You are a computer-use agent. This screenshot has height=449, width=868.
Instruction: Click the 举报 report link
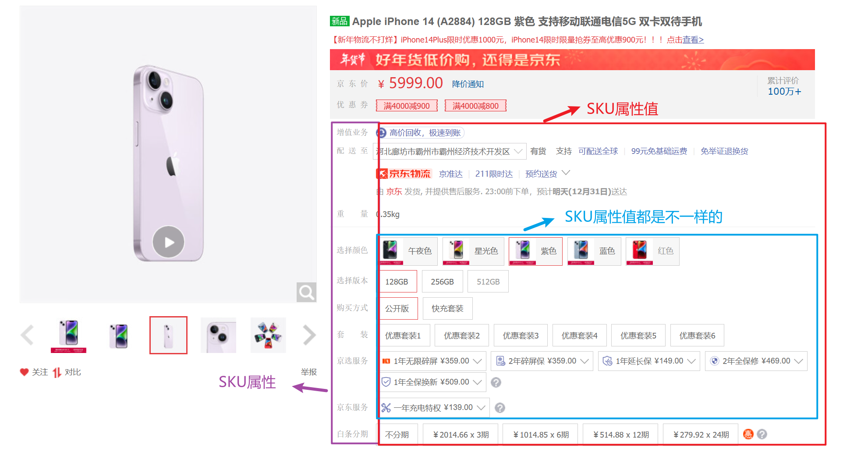(309, 372)
